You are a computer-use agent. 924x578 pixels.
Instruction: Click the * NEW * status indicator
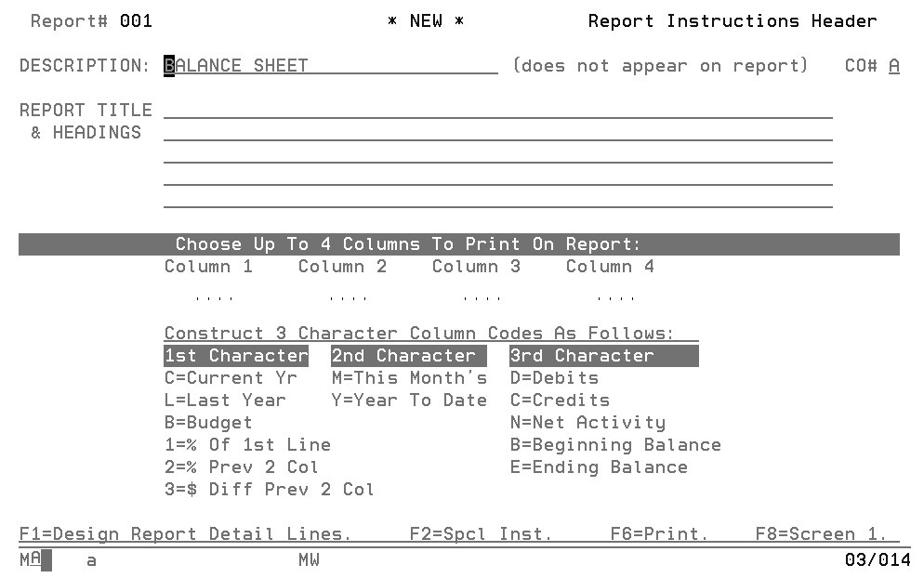(x=426, y=21)
